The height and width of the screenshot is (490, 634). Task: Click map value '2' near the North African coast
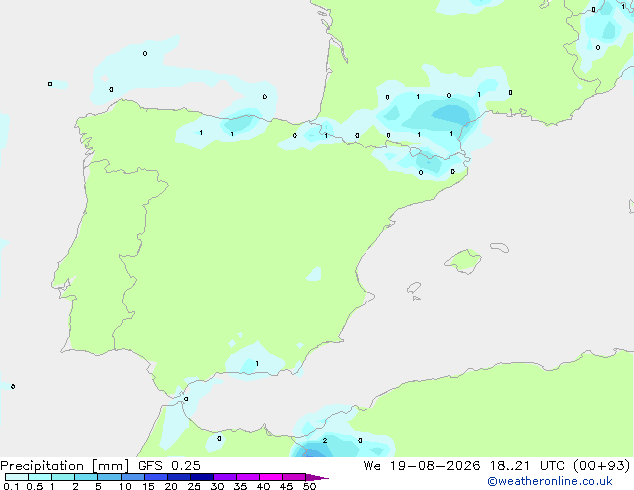click(325, 441)
